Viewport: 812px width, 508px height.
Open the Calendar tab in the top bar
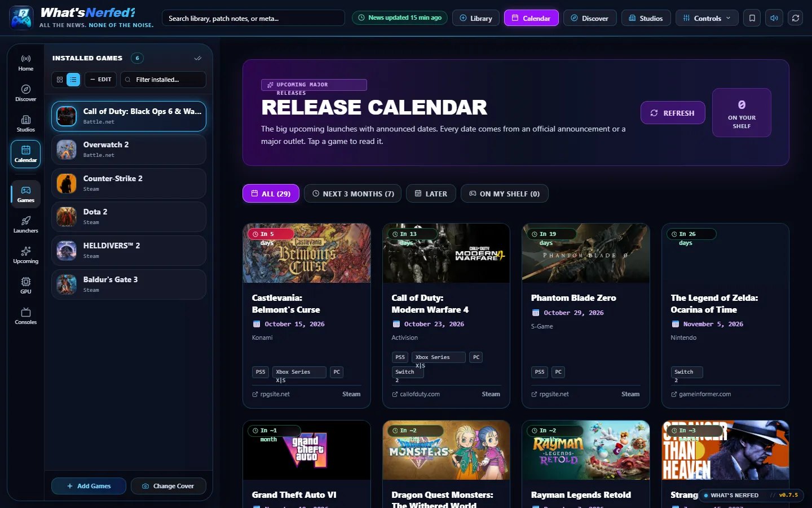pyautogui.click(x=531, y=18)
